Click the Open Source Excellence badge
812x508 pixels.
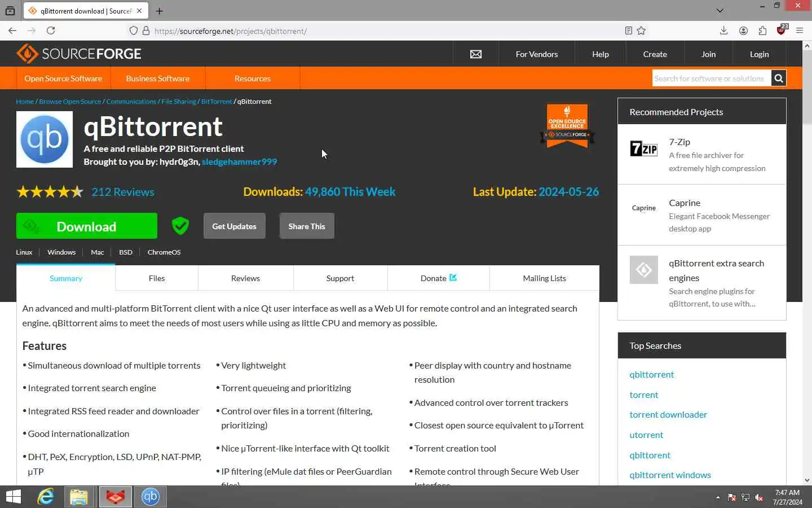click(567, 126)
